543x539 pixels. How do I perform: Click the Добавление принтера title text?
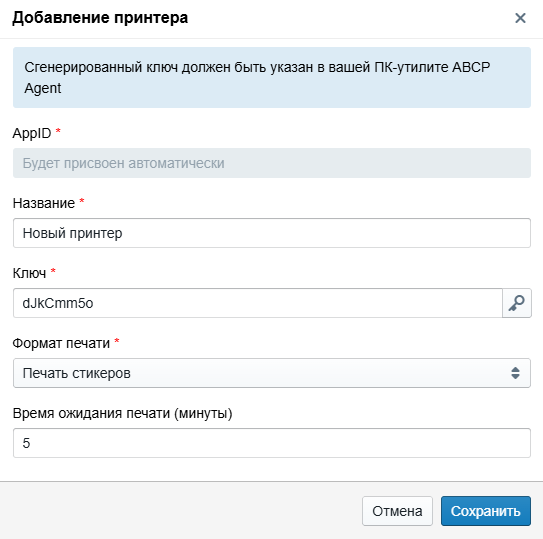tap(100, 18)
